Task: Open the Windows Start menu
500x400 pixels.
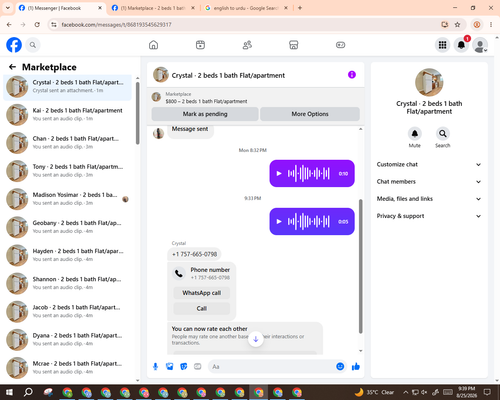Action: pyautogui.click(x=9, y=392)
